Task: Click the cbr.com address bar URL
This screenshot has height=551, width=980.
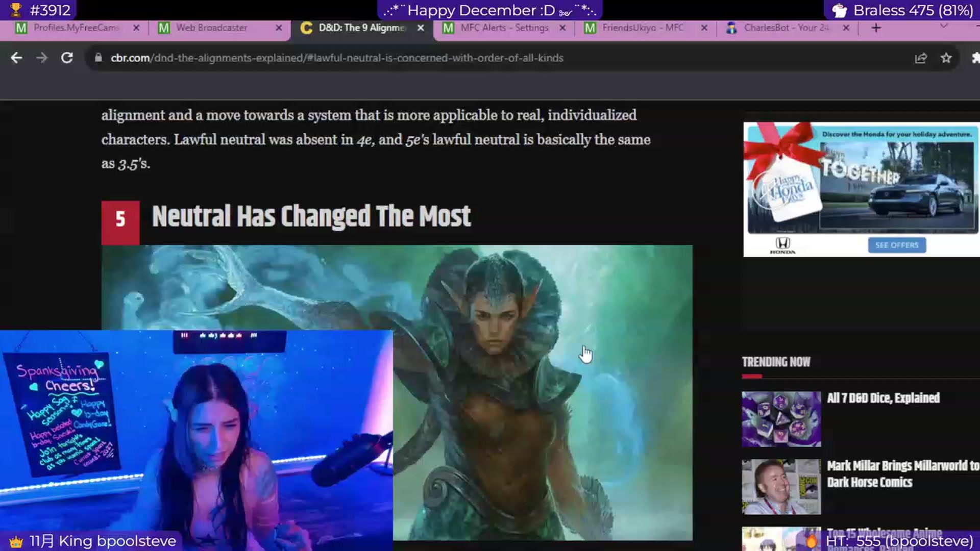Action: click(x=337, y=58)
